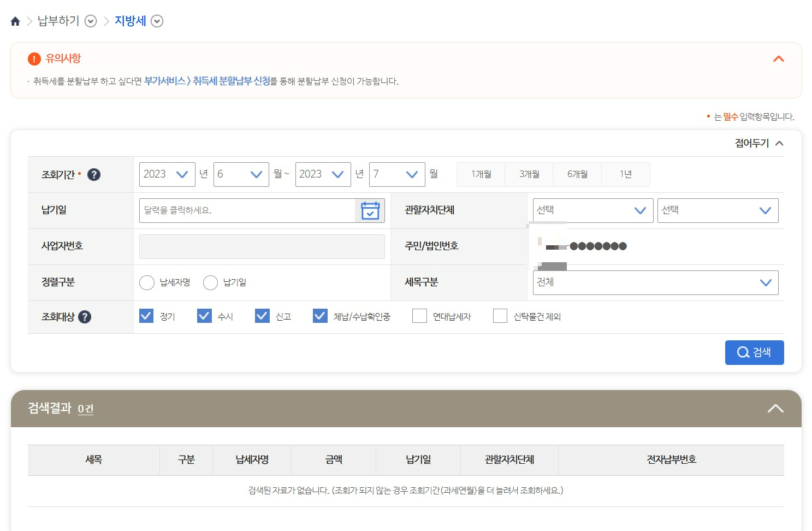
Task: Open the 세목구분 전체 dropdown
Action: 656,282
